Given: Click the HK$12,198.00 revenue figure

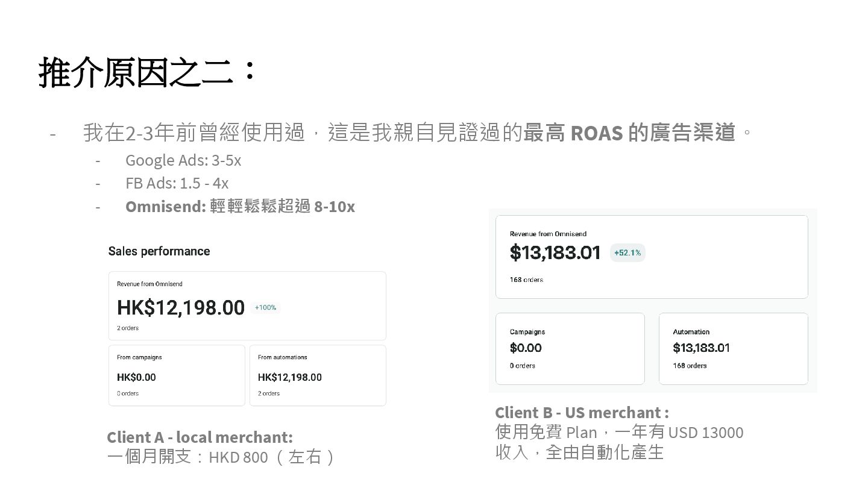Looking at the screenshot, I should [x=181, y=307].
